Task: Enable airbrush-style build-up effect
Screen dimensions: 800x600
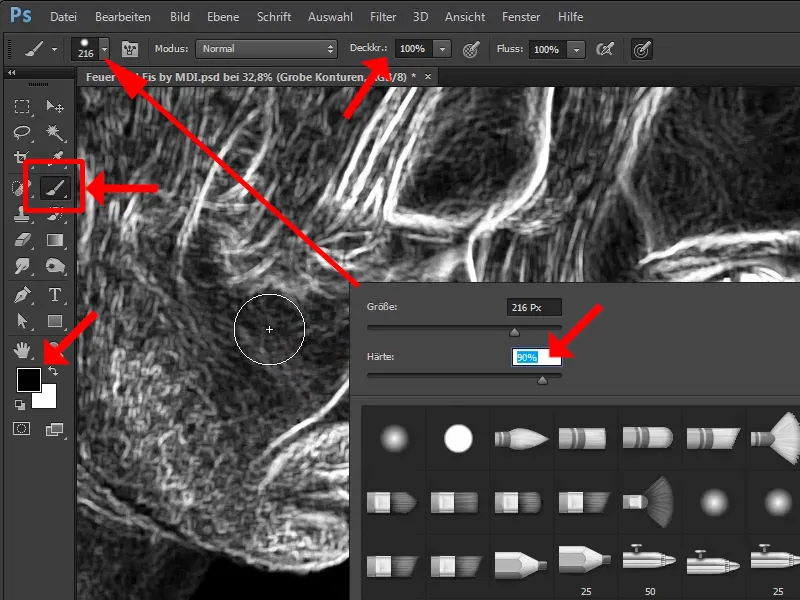Action: coord(605,49)
